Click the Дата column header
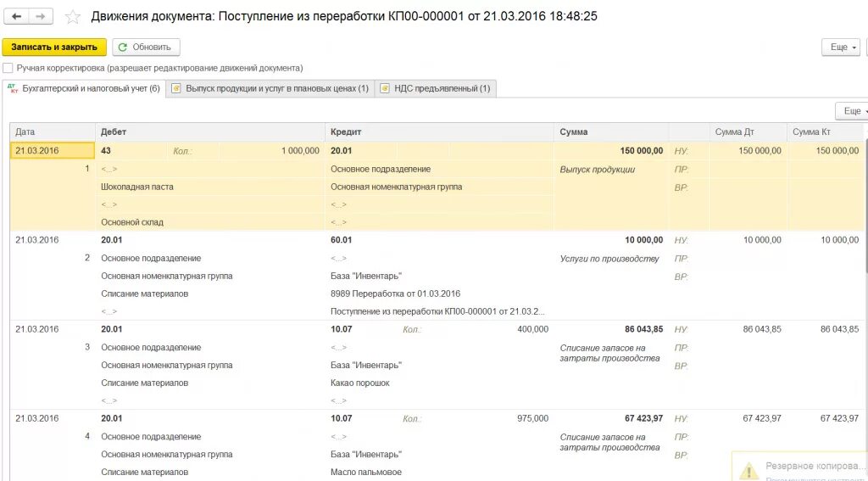 [x=25, y=132]
